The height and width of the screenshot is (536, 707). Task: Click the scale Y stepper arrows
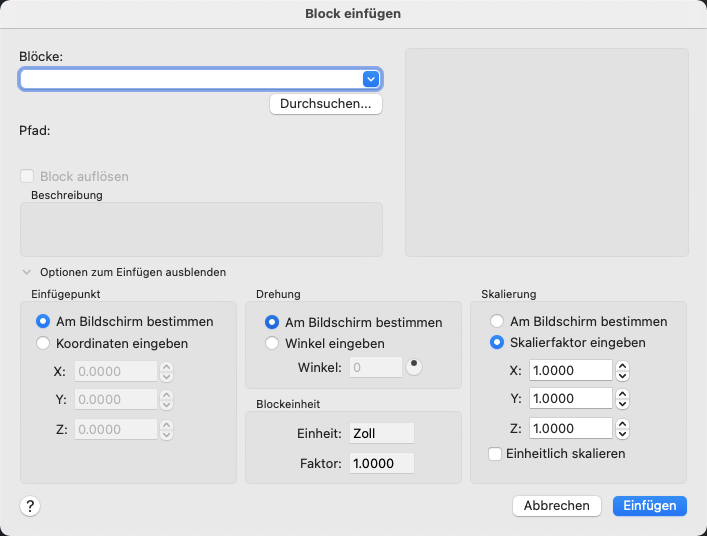tap(623, 399)
